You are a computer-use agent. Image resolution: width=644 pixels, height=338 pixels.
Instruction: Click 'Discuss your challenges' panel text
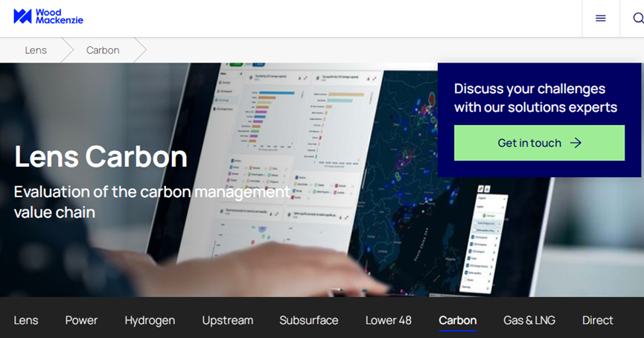(x=535, y=98)
